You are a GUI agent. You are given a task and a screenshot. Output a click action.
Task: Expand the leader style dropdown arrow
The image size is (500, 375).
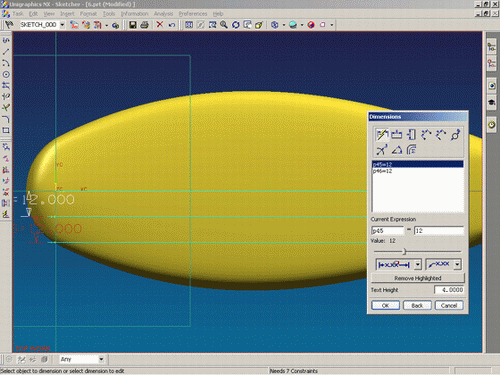[457, 265]
